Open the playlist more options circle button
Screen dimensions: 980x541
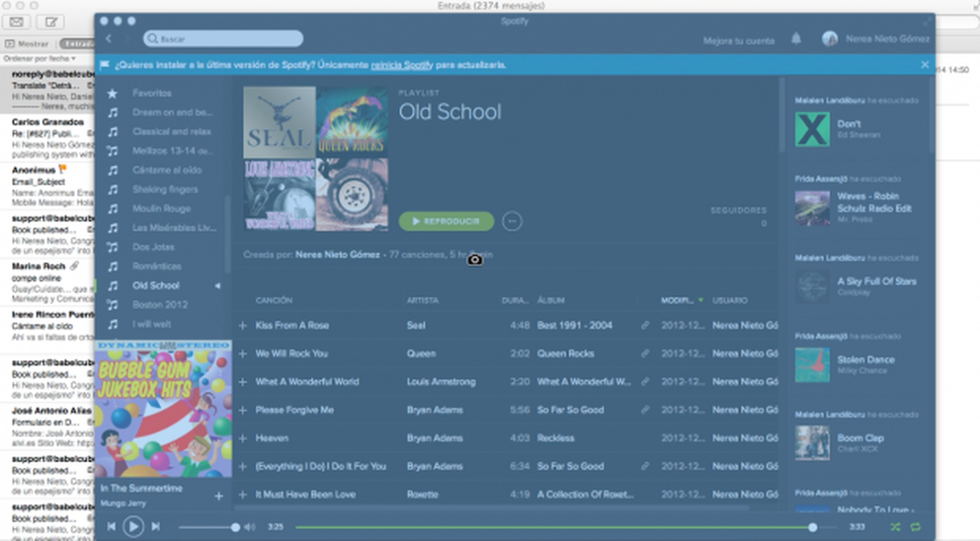512,221
